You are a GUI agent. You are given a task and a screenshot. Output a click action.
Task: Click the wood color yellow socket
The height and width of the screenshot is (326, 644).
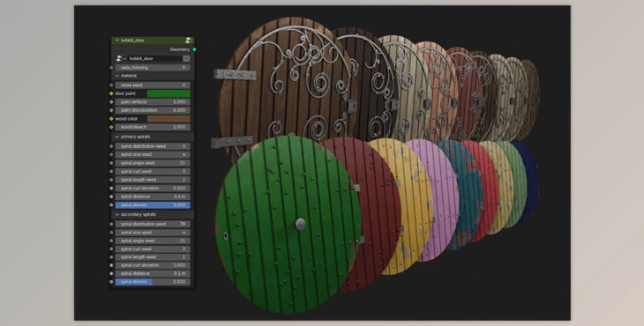(x=111, y=119)
